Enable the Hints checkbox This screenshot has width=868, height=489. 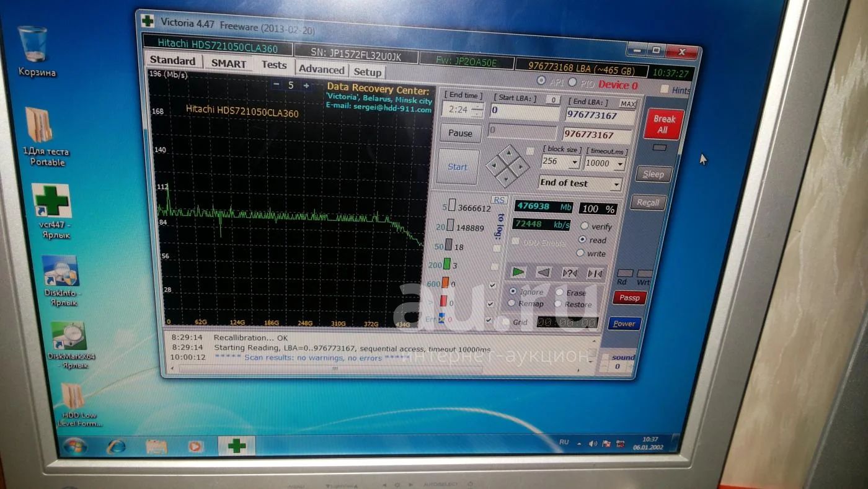[x=664, y=89]
